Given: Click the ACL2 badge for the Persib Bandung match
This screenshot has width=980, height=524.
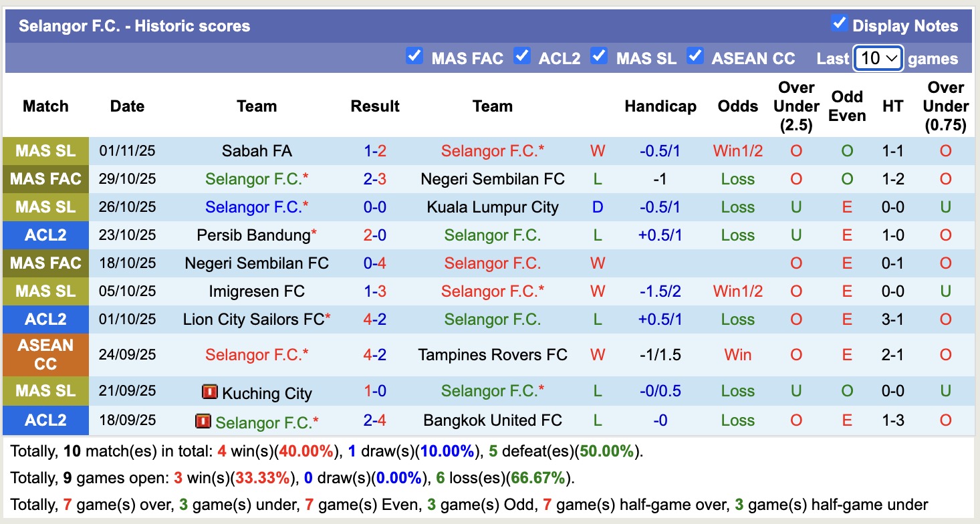Looking at the screenshot, I should pyautogui.click(x=45, y=235).
